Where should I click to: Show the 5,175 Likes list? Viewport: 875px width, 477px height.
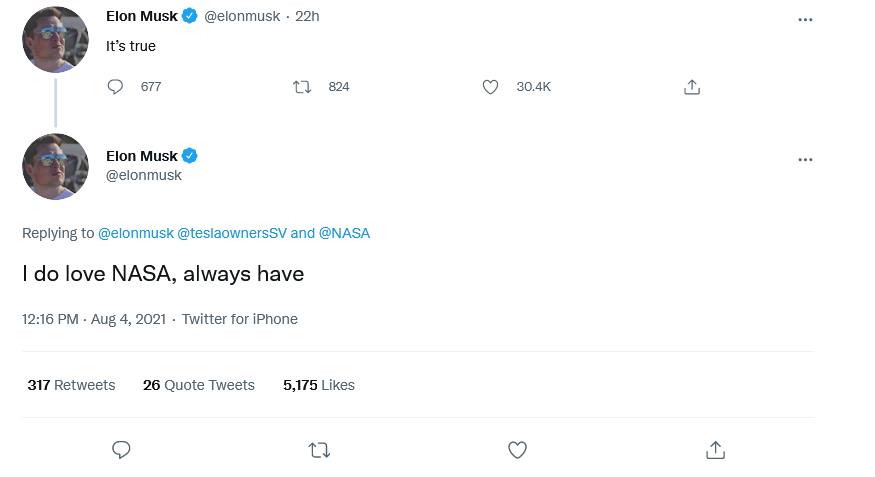click(319, 385)
